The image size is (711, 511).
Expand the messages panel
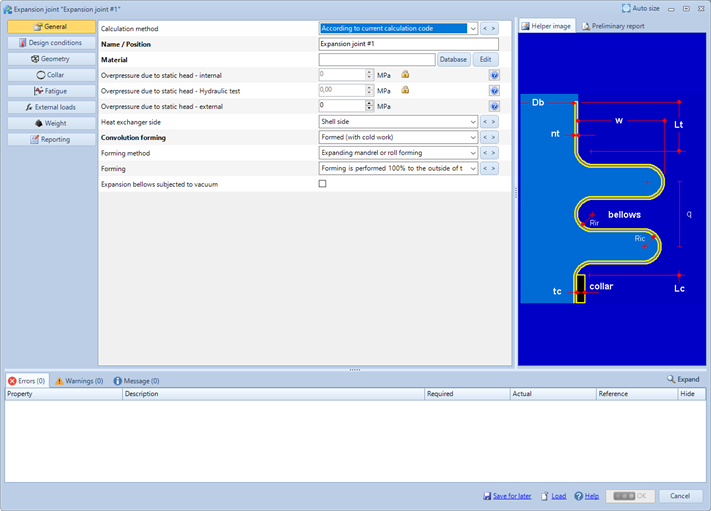[683, 379]
